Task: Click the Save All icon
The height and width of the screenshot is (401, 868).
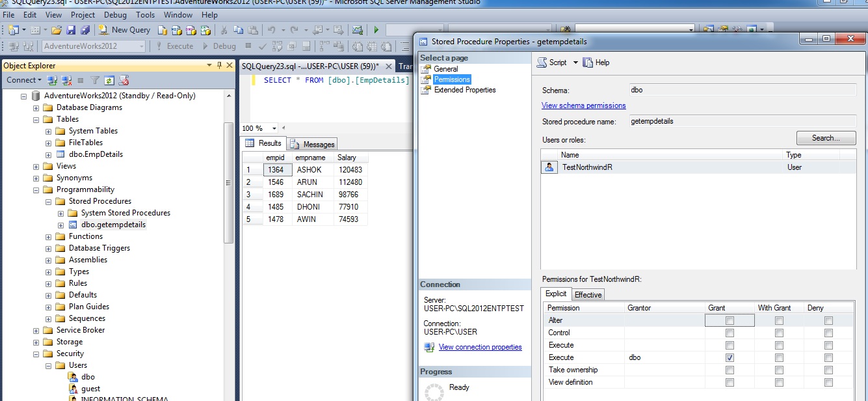Action: [84, 30]
